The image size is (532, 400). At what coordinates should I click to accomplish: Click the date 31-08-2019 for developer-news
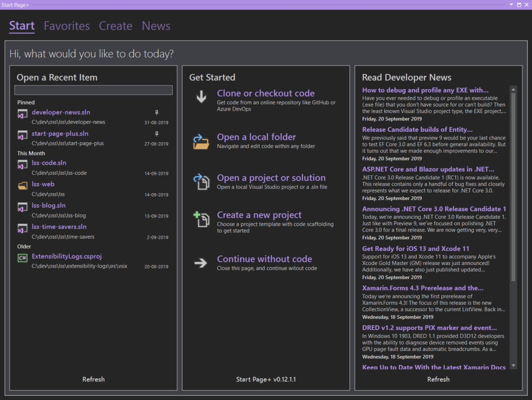156,122
